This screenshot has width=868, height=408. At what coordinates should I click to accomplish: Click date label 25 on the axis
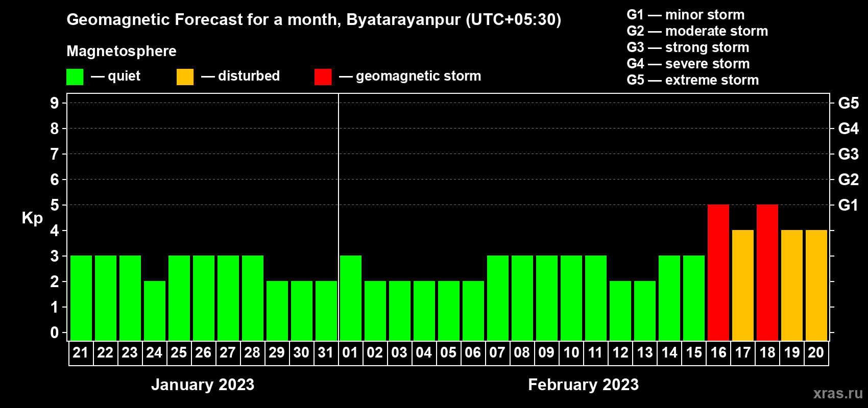(179, 352)
